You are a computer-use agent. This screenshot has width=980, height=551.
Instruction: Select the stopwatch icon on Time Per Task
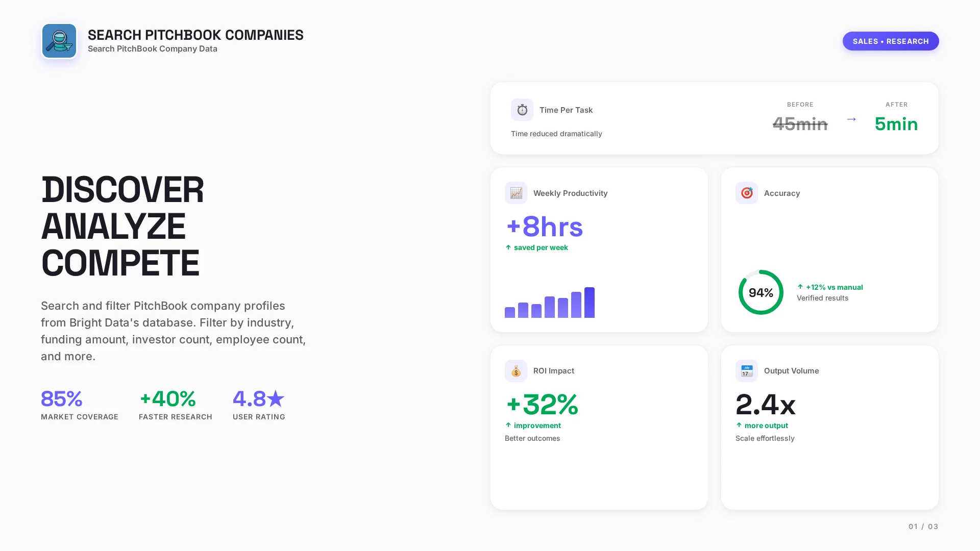[x=522, y=109]
